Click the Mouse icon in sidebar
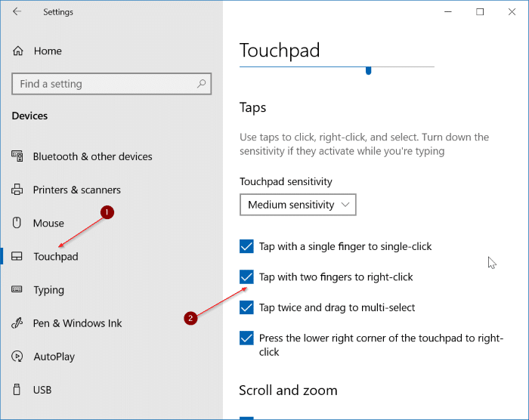 coord(17,223)
